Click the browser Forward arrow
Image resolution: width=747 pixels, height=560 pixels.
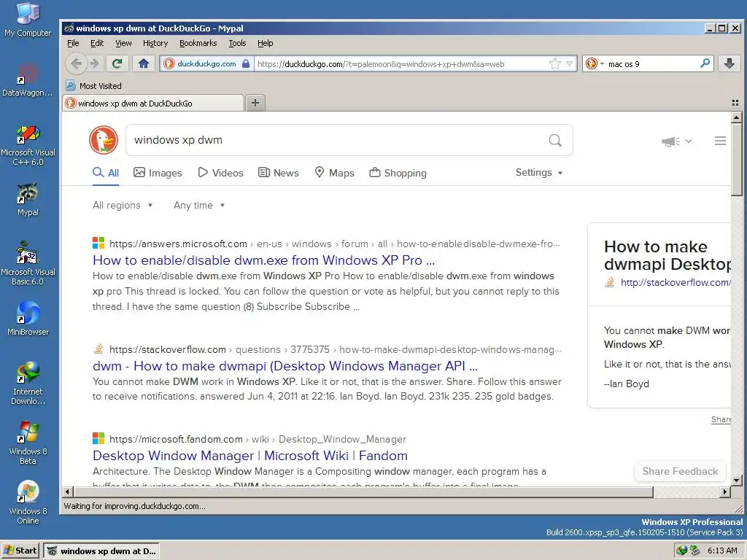(94, 63)
